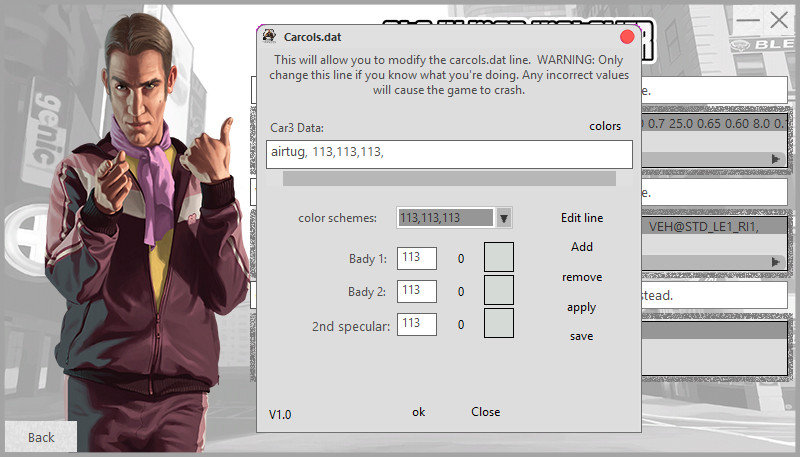Click the Back button in the main window
Image resolution: width=800 pixels, height=457 pixels.
41,437
